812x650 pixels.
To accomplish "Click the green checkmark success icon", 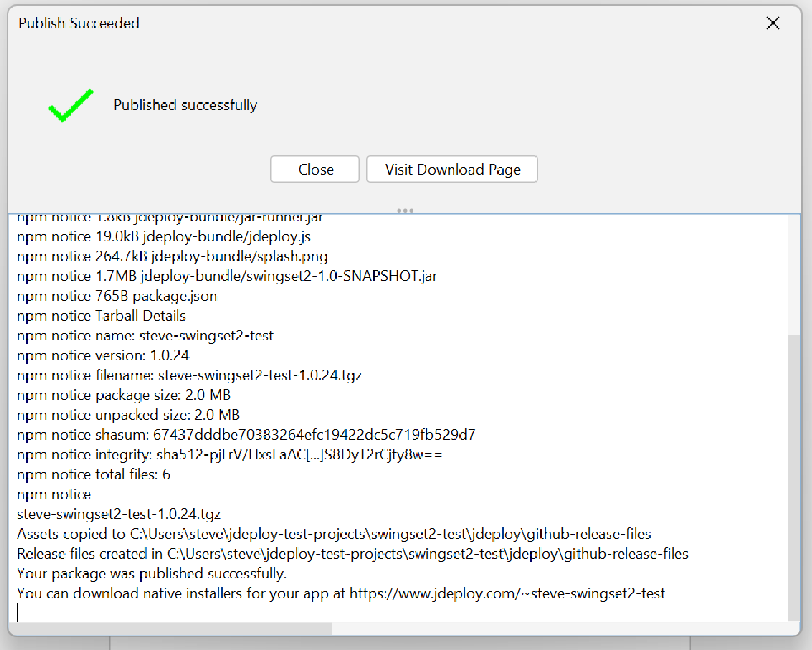I will point(71,106).
